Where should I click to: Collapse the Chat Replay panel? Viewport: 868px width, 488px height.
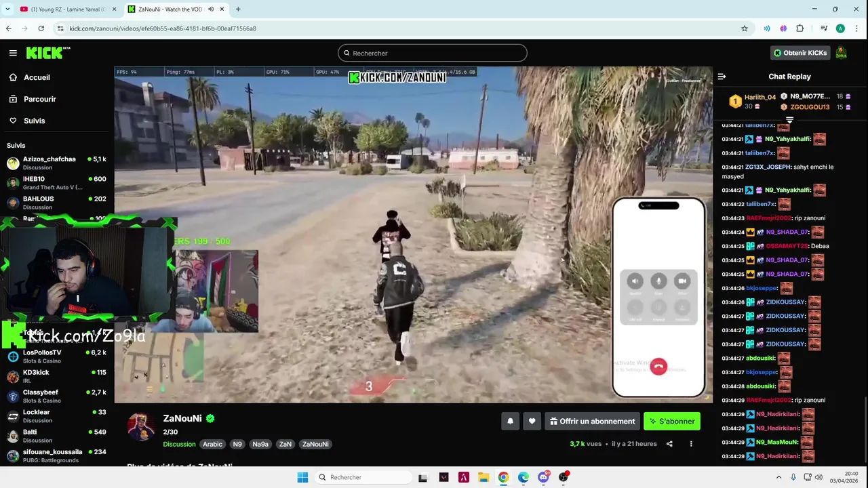coord(722,77)
